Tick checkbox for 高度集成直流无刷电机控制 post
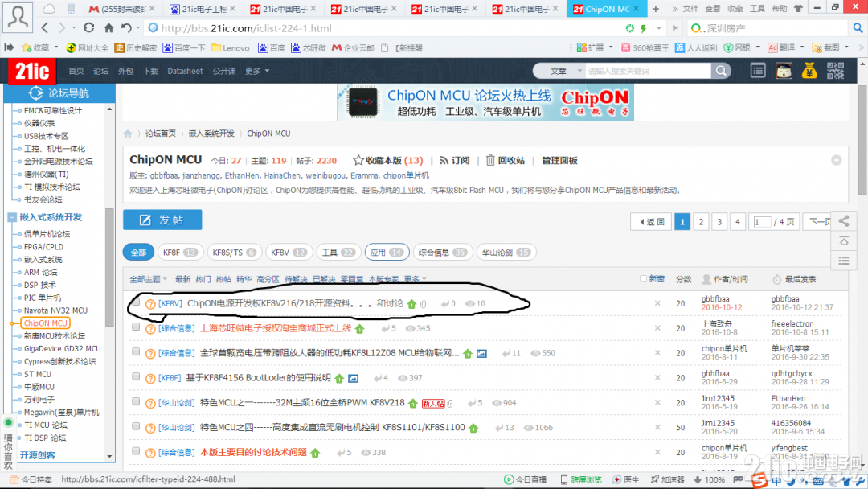 (136, 426)
